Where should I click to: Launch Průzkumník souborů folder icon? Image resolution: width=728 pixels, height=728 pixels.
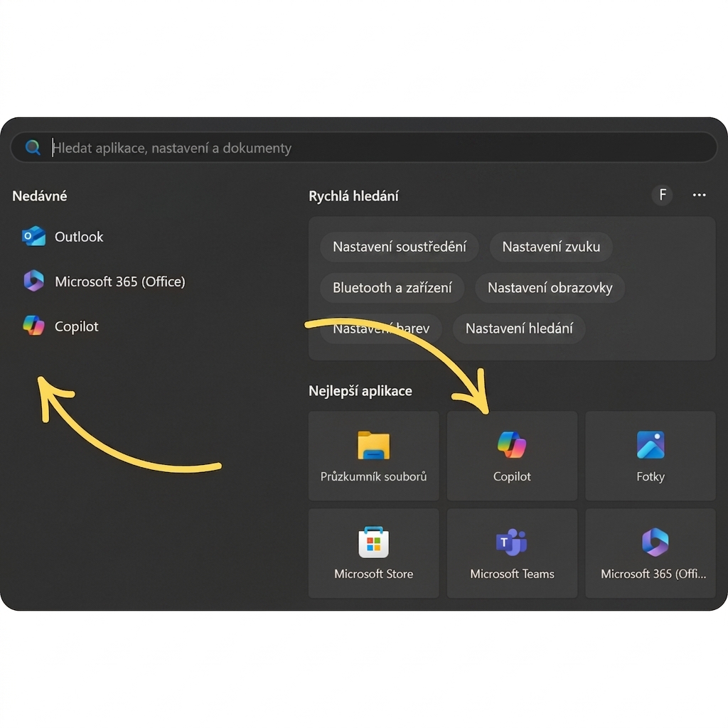tap(374, 445)
